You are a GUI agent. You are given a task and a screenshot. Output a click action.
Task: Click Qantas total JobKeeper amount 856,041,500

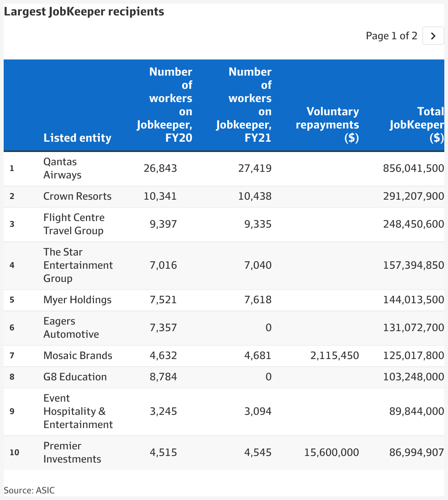[413, 168]
